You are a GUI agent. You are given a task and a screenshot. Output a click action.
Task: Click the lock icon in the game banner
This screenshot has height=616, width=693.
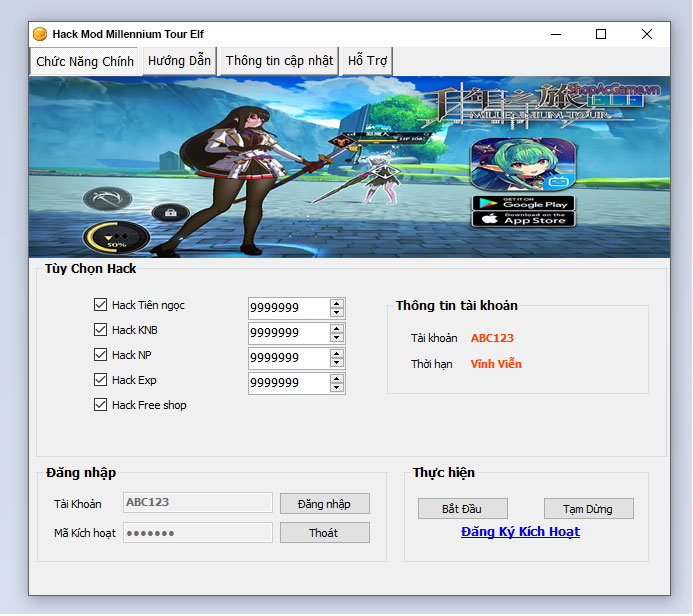tap(171, 213)
